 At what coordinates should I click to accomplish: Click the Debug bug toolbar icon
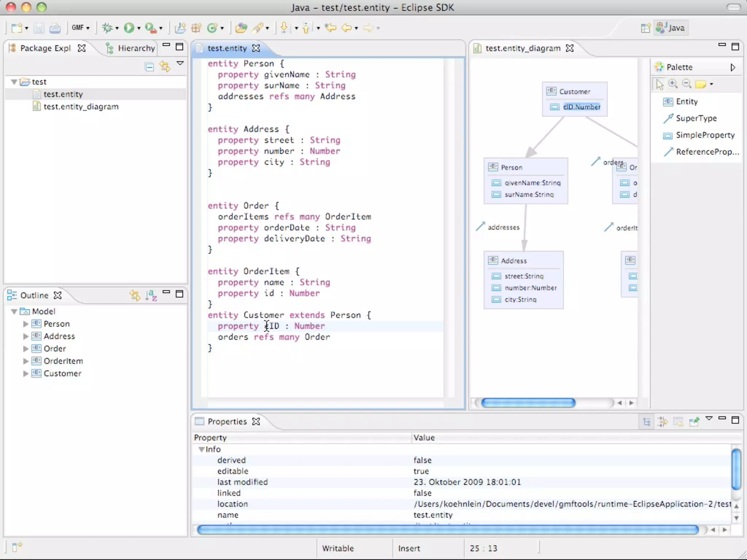point(107,28)
